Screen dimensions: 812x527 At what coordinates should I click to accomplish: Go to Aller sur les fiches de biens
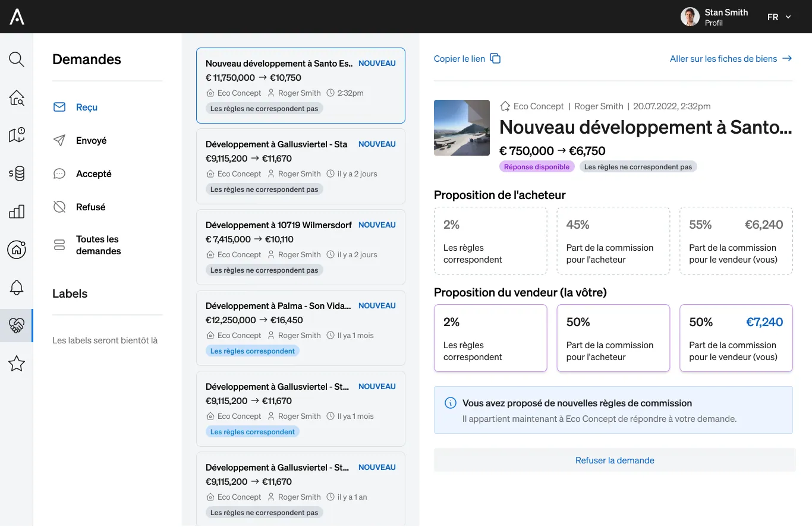pyautogui.click(x=731, y=59)
